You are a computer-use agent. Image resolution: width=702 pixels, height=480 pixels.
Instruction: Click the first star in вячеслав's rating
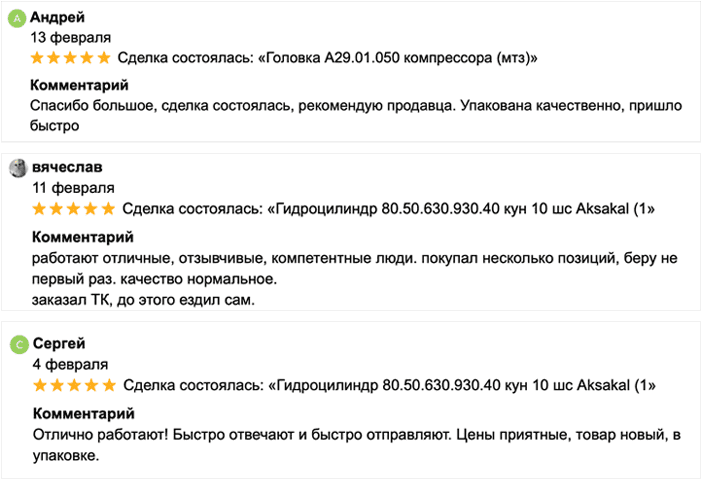tap(40, 208)
